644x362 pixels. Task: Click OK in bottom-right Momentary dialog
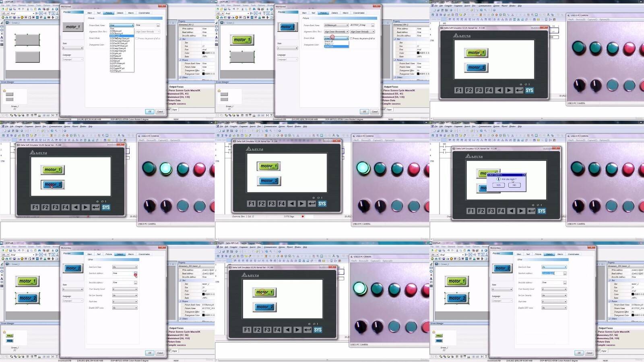[x=579, y=353]
